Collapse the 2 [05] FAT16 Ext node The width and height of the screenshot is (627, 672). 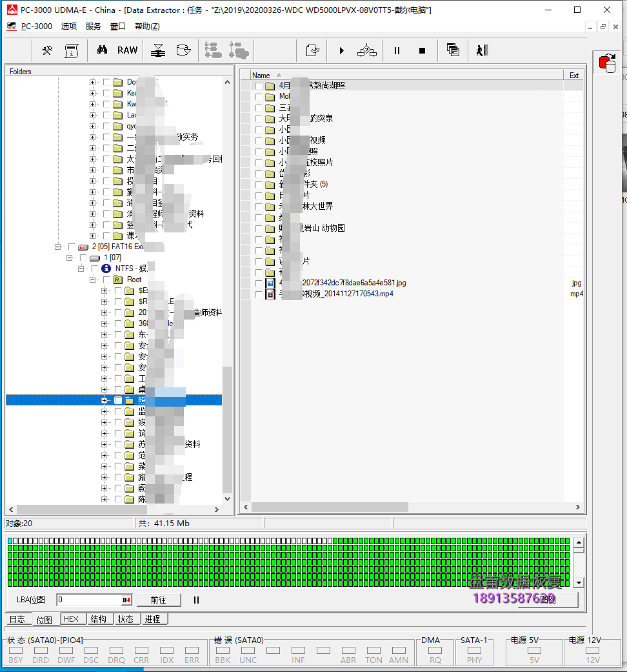tap(57, 247)
